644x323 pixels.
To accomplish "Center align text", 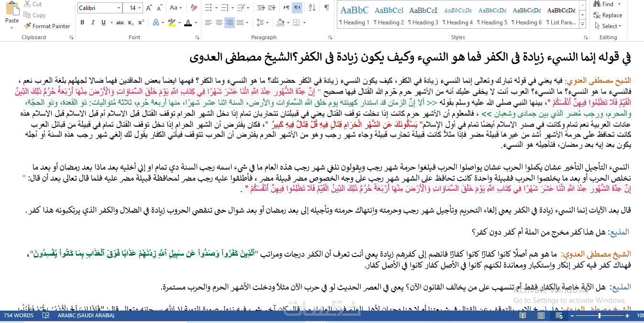I will [219, 22].
